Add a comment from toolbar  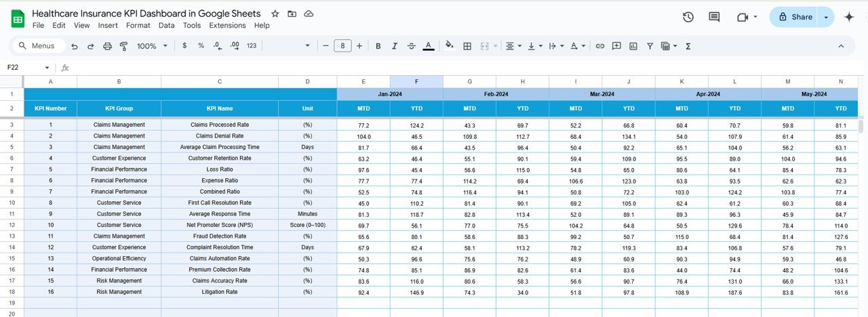616,46
